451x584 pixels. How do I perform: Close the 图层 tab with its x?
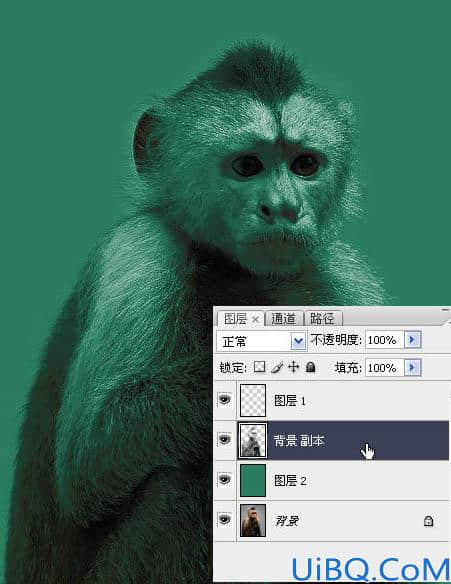coord(255,319)
